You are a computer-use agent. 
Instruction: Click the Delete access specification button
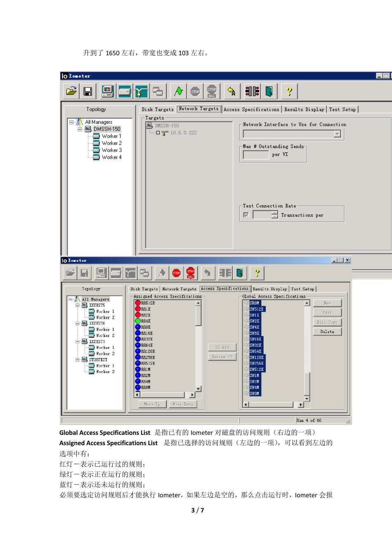[x=327, y=332]
